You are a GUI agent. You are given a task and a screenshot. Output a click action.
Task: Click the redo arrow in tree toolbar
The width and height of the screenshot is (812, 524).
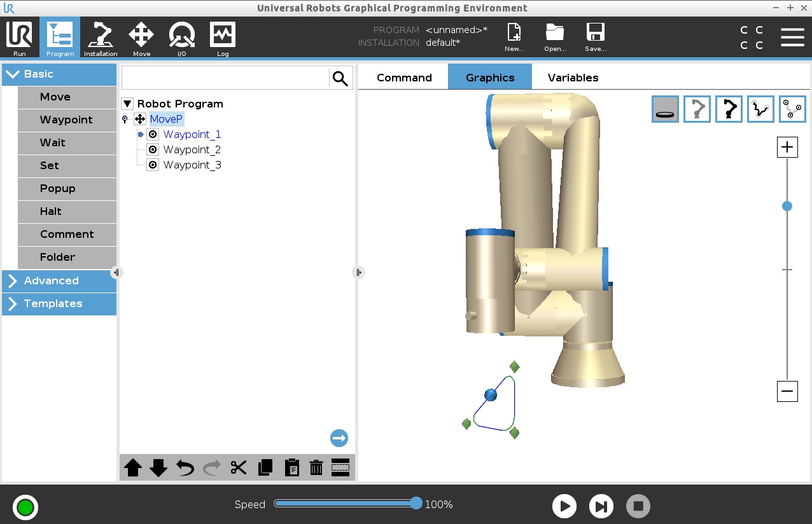(212, 468)
